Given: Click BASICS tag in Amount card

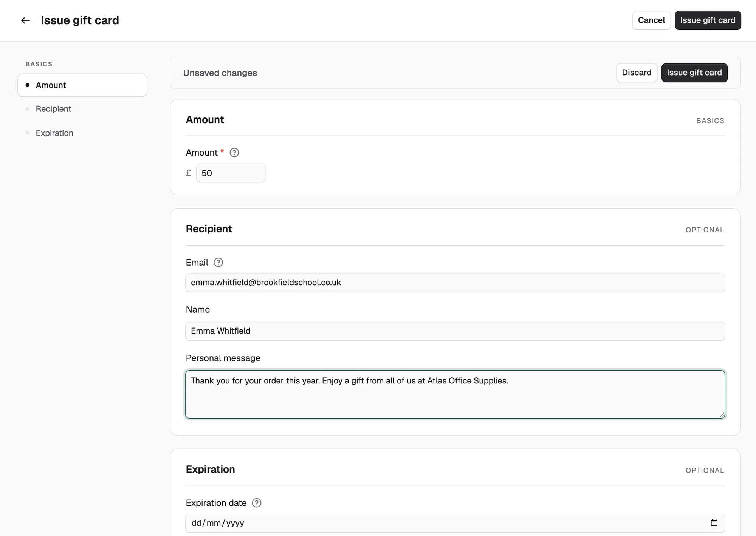Looking at the screenshot, I should [710, 120].
